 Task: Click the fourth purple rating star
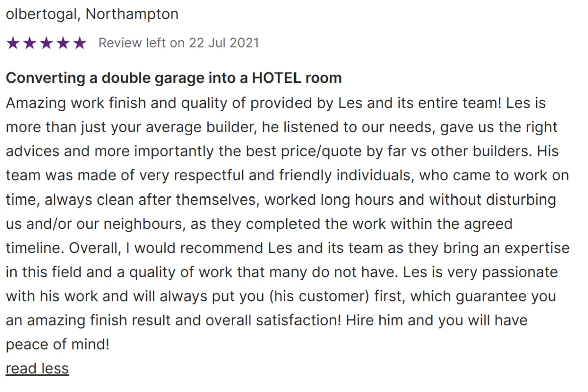(63, 43)
